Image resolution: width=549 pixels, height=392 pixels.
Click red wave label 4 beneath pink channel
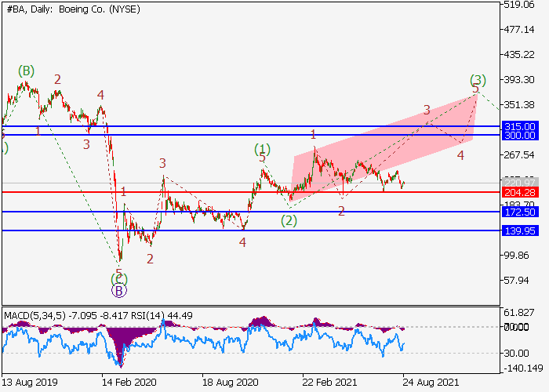pos(460,155)
